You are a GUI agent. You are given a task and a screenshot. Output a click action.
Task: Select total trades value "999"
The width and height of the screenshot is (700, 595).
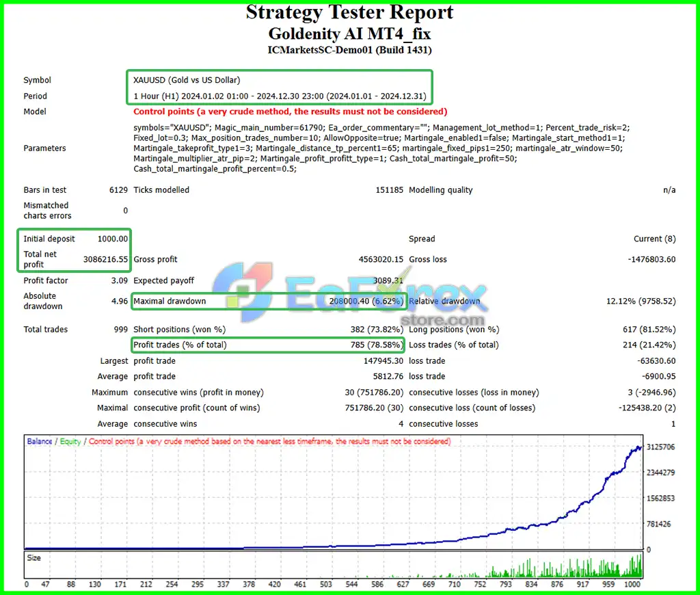(121, 330)
